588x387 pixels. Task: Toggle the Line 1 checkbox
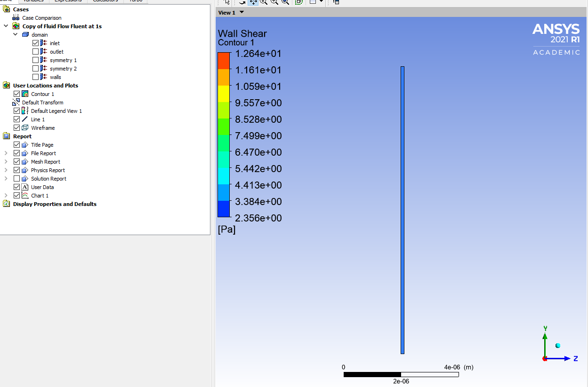pyautogui.click(x=17, y=119)
